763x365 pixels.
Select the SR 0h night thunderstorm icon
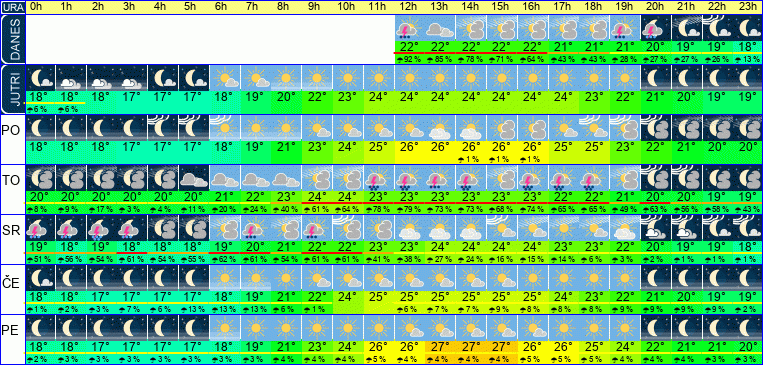41,228
